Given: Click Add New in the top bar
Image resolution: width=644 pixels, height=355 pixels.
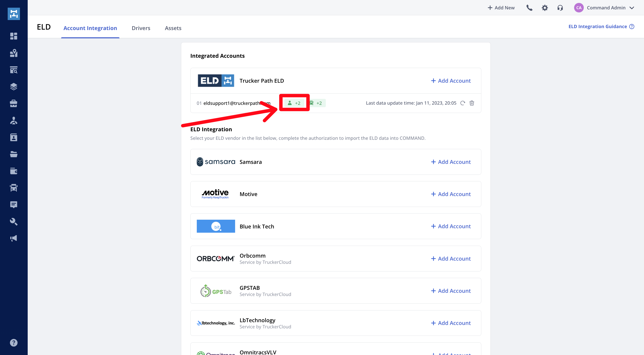Looking at the screenshot, I should pos(501,8).
